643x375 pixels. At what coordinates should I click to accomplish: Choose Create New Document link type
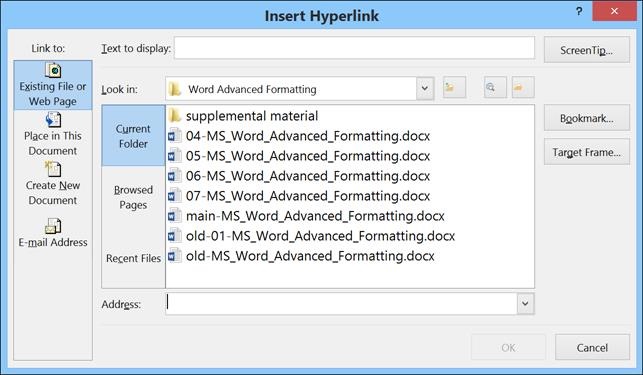pyautogui.click(x=53, y=184)
